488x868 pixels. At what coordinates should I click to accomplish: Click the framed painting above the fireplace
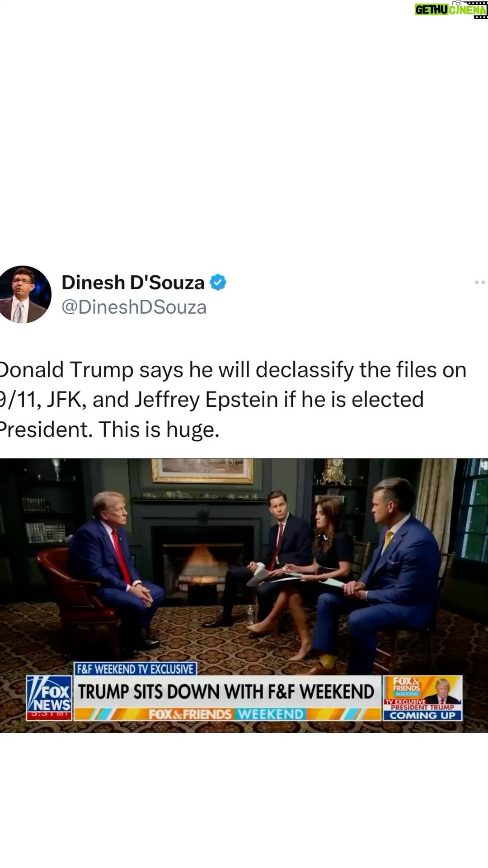[x=202, y=471]
